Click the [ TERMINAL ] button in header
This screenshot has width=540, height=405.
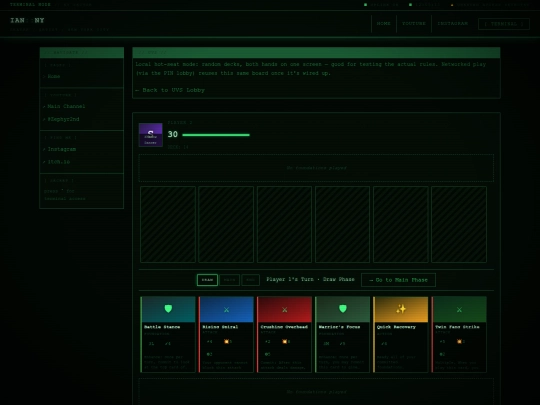click(503, 24)
